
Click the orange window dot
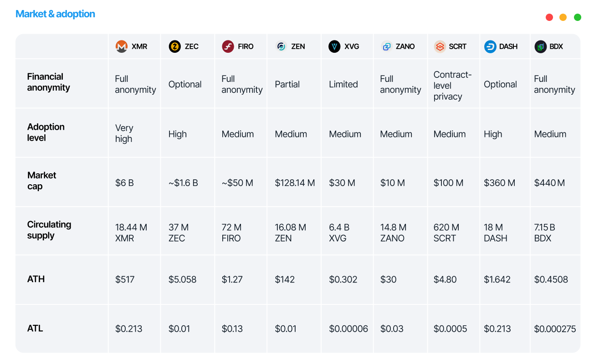[563, 17]
